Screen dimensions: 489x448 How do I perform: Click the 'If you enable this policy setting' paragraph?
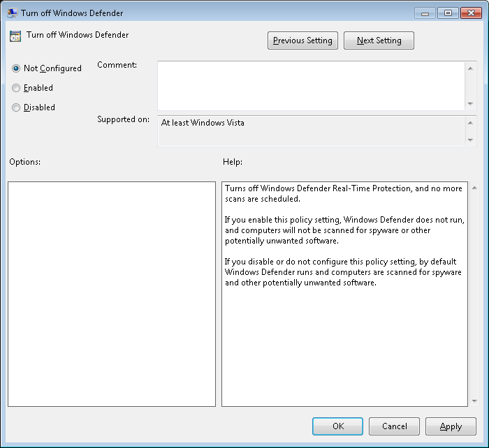pyautogui.click(x=344, y=230)
